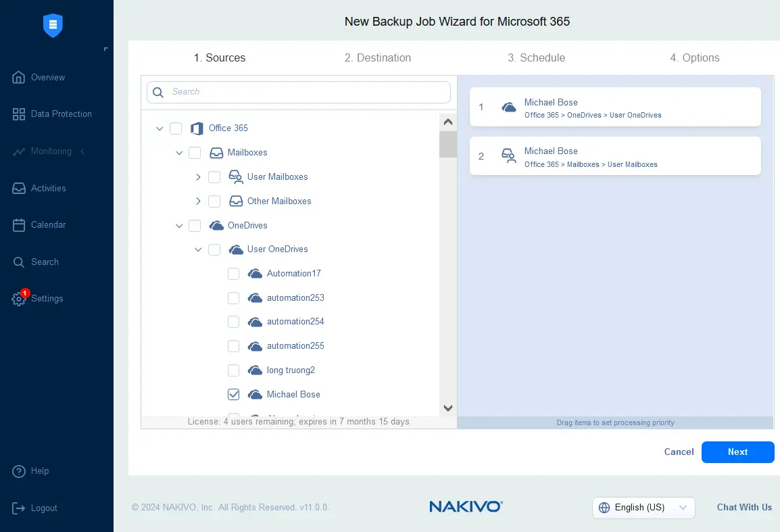Click the Michael Bose cloud icon in tree
The image size is (780, 532).
coord(255,395)
